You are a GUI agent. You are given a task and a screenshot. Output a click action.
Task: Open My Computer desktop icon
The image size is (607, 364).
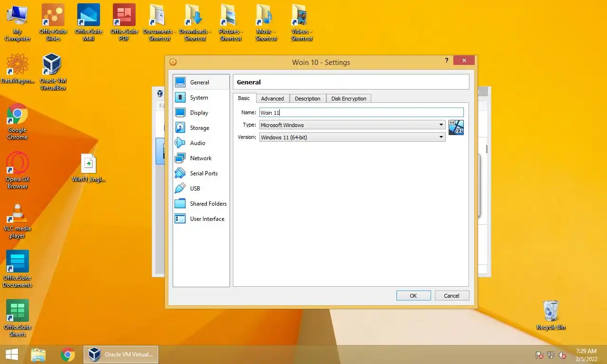[x=18, y=23]
